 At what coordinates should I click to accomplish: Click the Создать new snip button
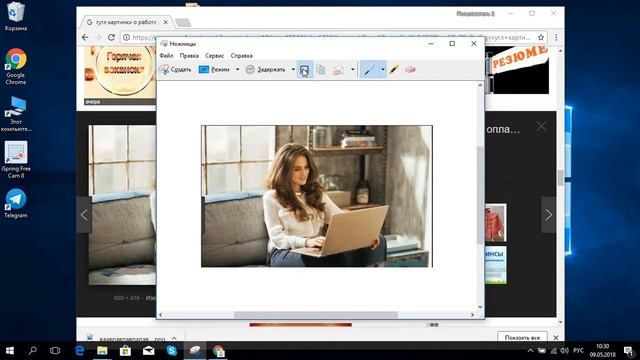pos(175,70)
